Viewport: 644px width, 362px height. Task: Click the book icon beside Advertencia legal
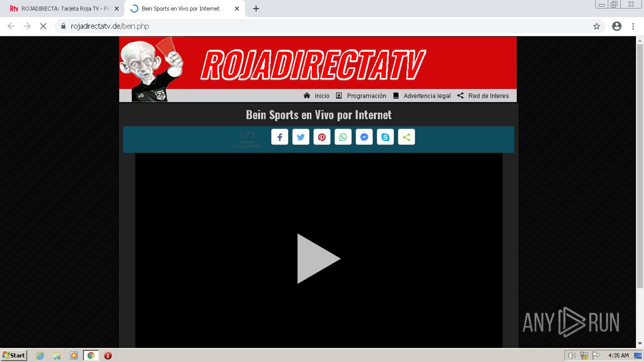click(396, 96)
